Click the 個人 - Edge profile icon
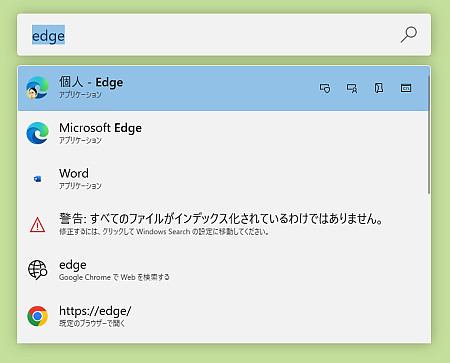450x363 pixels. (38, 88)
